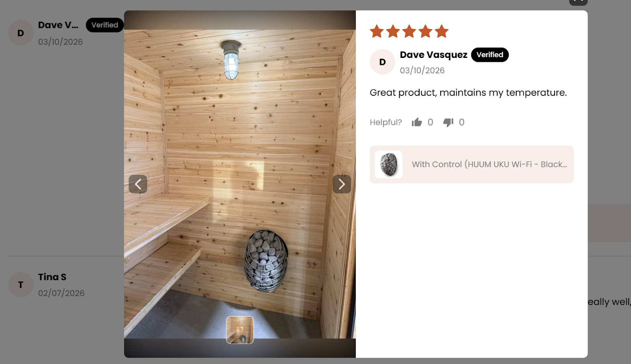Mark review unhelpful with thumbs down

[448, 123]
